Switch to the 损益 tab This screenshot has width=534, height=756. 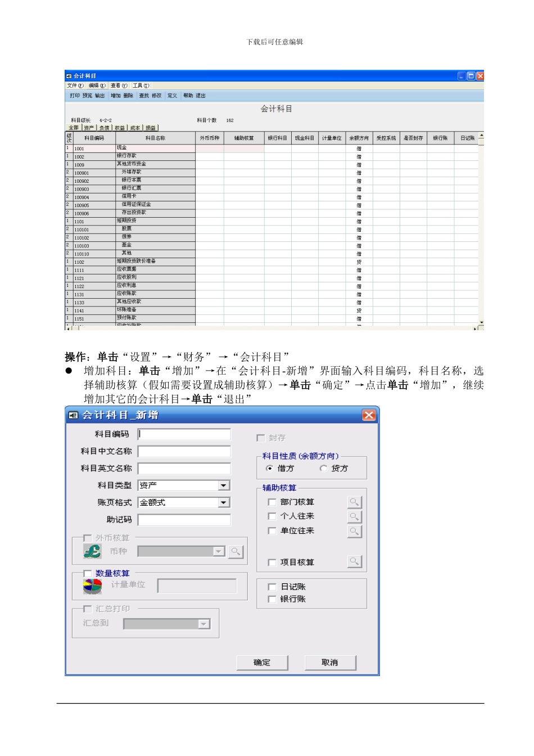click(x=151, y=128)
